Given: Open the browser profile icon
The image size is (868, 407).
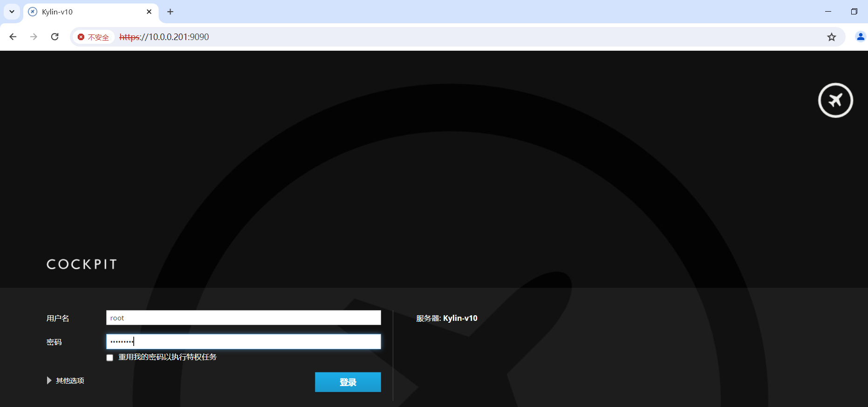Looking at the screenshot, I should (x=861, y=37).
